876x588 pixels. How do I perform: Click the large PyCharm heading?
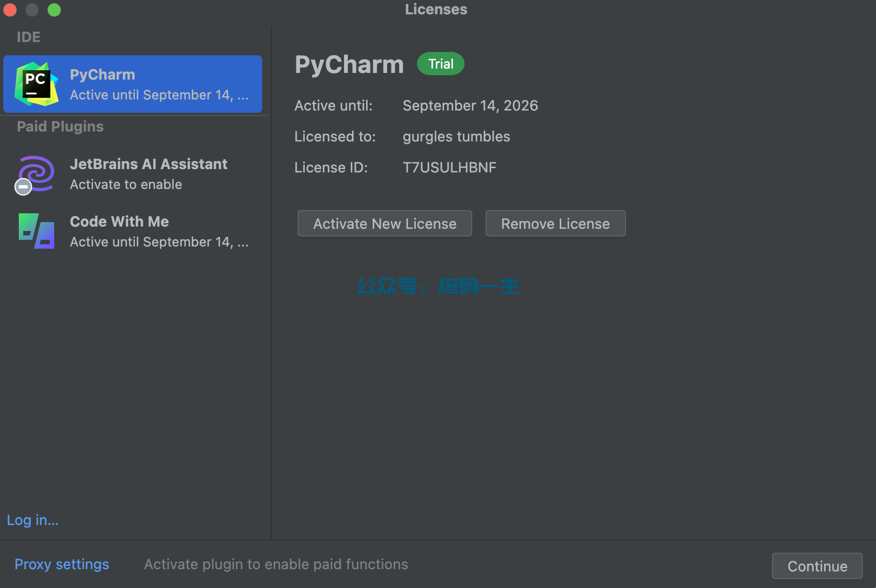pos(350,65)
